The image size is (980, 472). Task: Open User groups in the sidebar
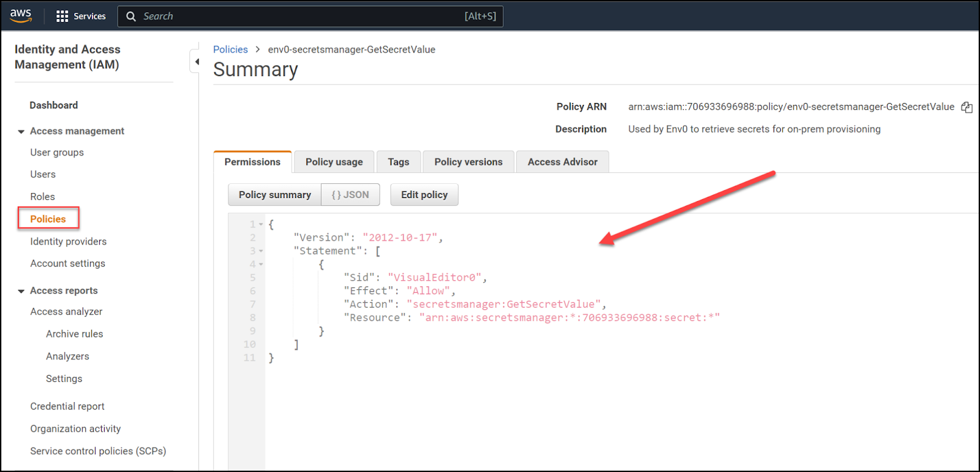[57, 153]
